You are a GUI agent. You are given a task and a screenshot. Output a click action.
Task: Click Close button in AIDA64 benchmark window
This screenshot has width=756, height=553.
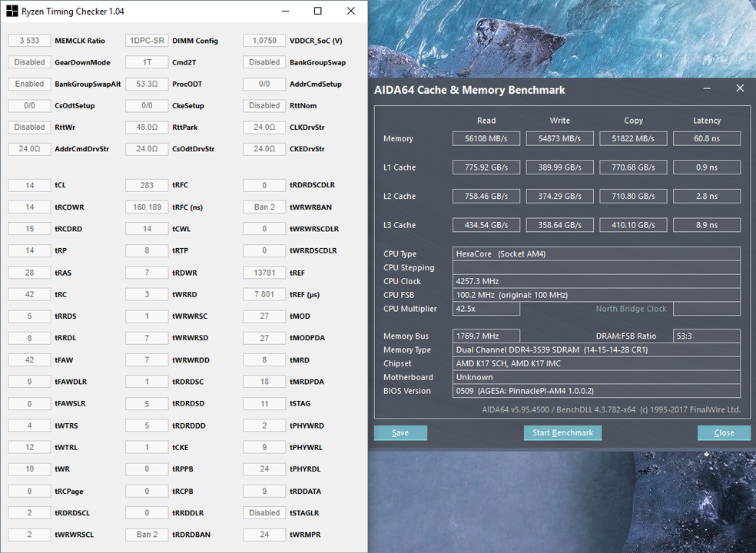click(x=724, y=432)
